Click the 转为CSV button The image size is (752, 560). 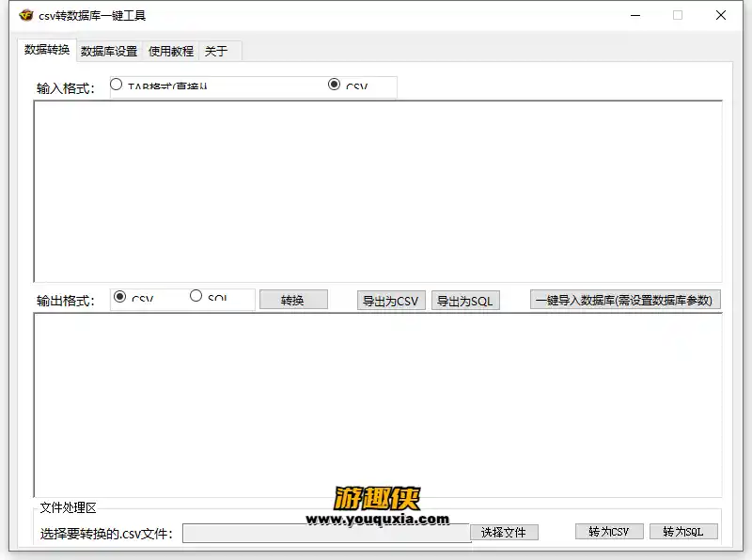point(609,532)
